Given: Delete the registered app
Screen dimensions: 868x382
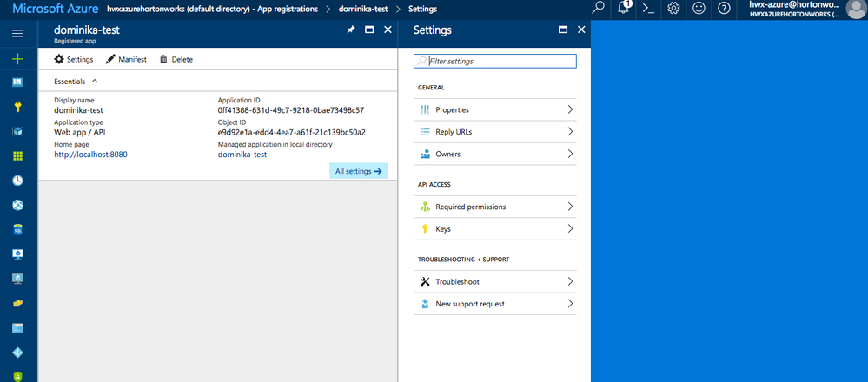Looking at the screenshot, I should pos(176,59).
